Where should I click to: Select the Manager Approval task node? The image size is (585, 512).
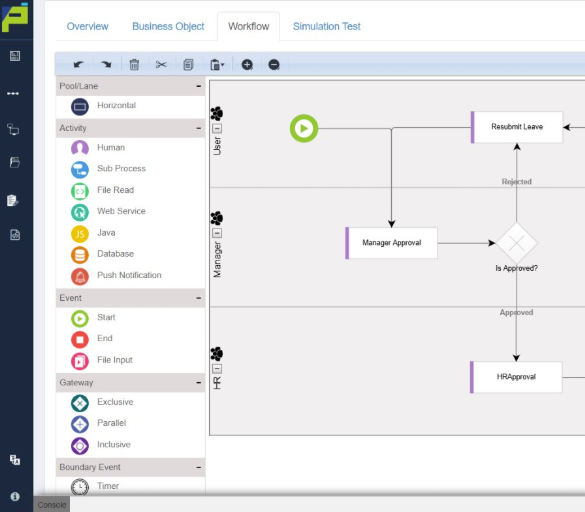(391, 243)
